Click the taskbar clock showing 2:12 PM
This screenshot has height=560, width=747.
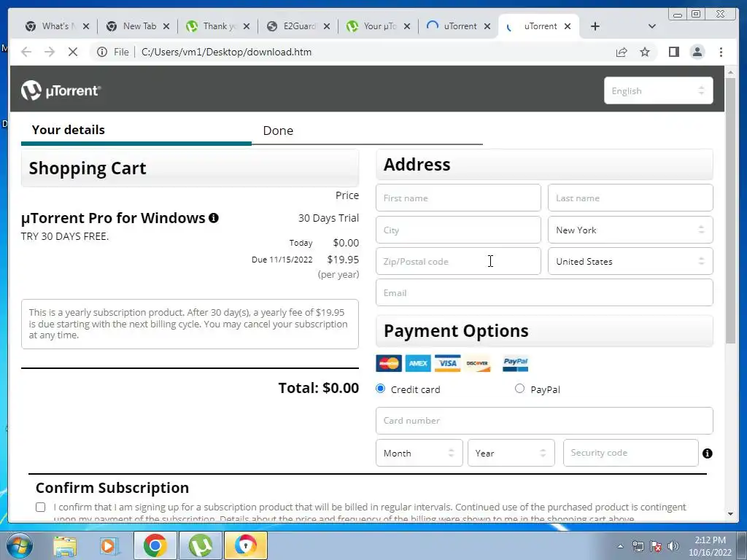coord(710,546)
